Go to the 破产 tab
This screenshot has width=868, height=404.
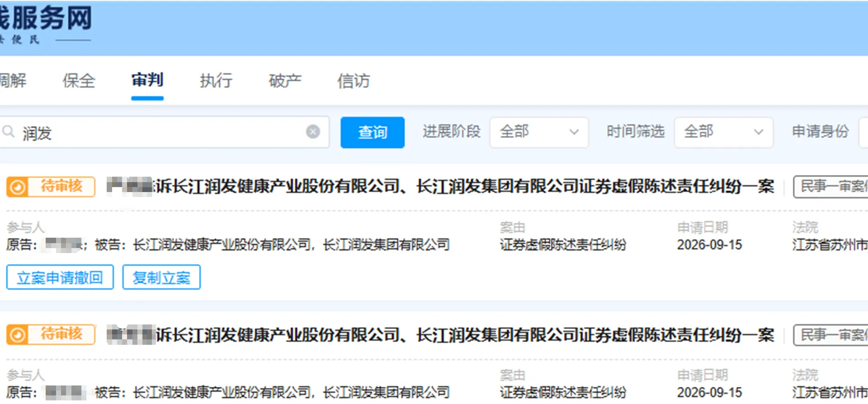pyautogui.click(x=285, y=81)
